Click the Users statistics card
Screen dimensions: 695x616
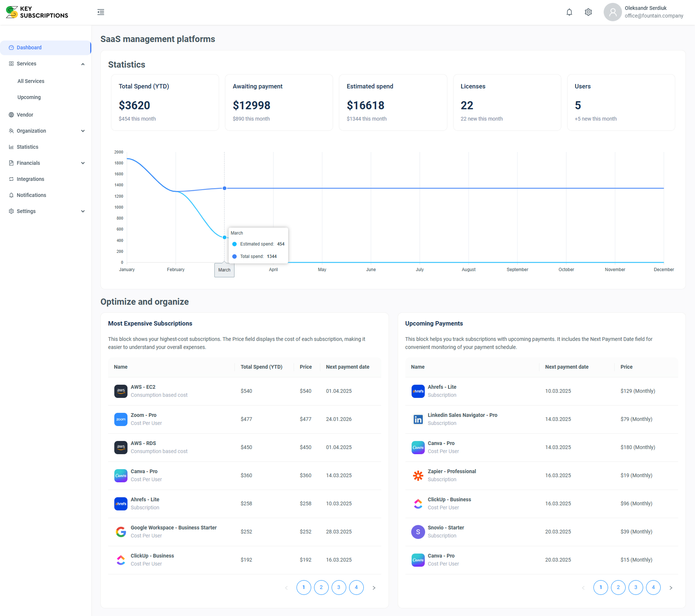621,103
